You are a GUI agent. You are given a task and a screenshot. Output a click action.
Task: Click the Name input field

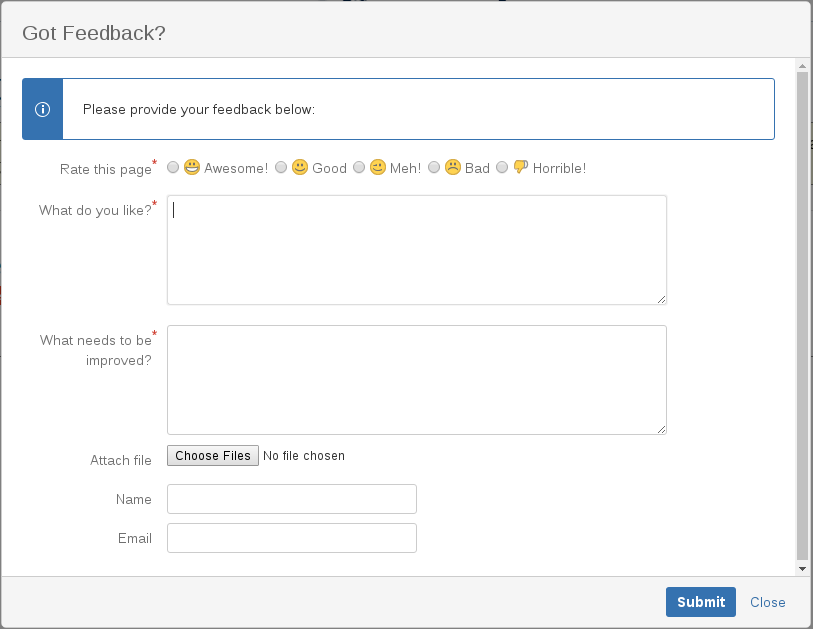click(x=290, y=499)
